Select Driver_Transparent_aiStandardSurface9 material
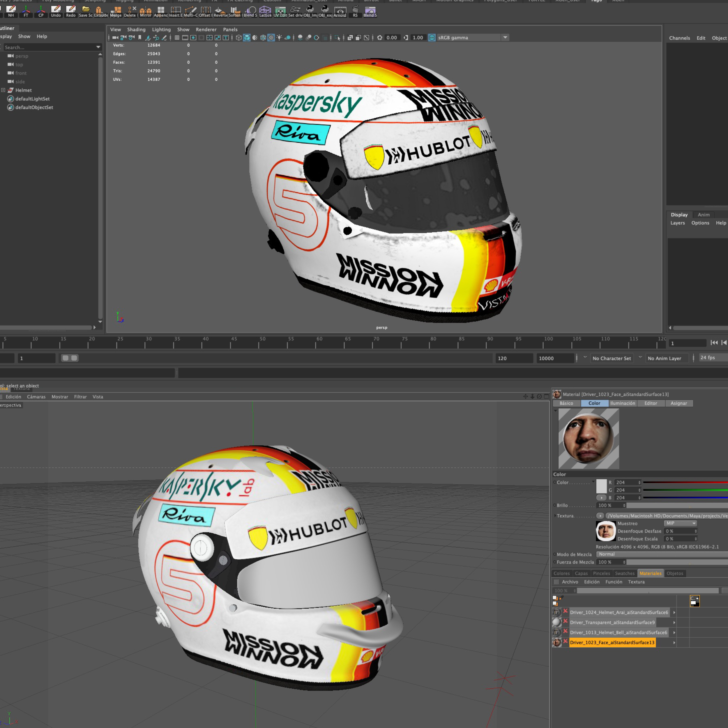 pos(612,622)
